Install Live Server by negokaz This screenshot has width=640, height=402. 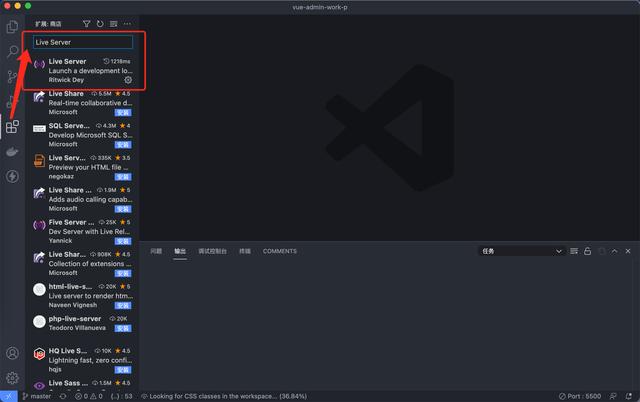(123, 177)
